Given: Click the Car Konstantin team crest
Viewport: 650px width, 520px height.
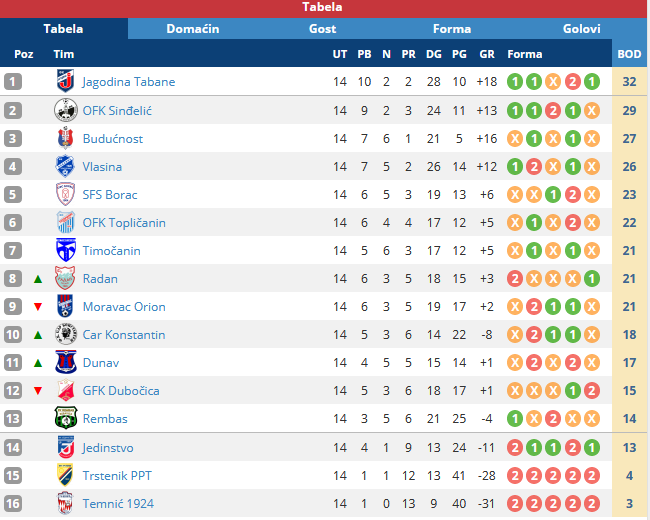Looking at the screenshot, I should [x=65, y=334].
